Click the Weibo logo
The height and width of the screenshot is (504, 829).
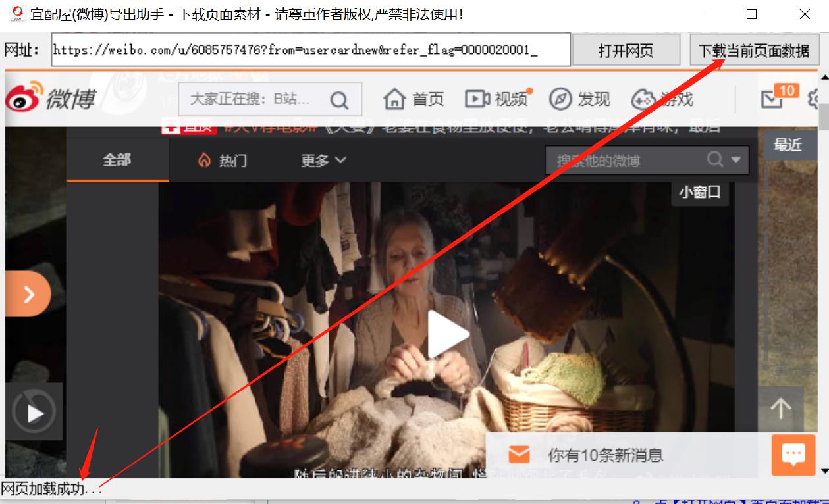click(50, 97)
